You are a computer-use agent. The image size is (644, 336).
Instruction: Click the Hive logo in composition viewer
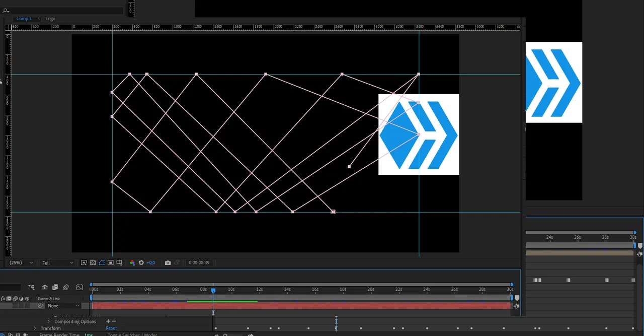(x=419, y=135)
